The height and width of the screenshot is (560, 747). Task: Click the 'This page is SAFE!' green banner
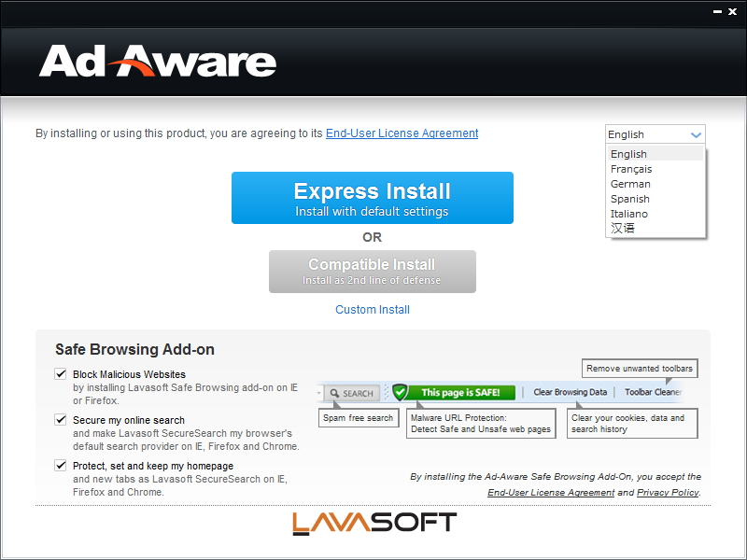click(x=460, y=392)
